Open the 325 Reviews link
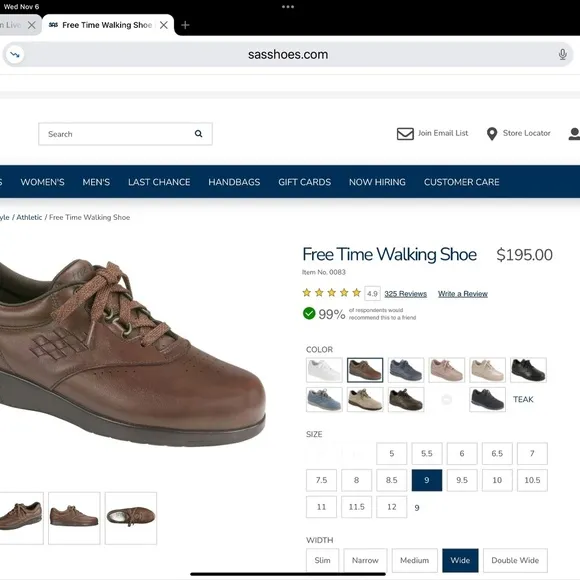580x580 pixels. [405, 294]
